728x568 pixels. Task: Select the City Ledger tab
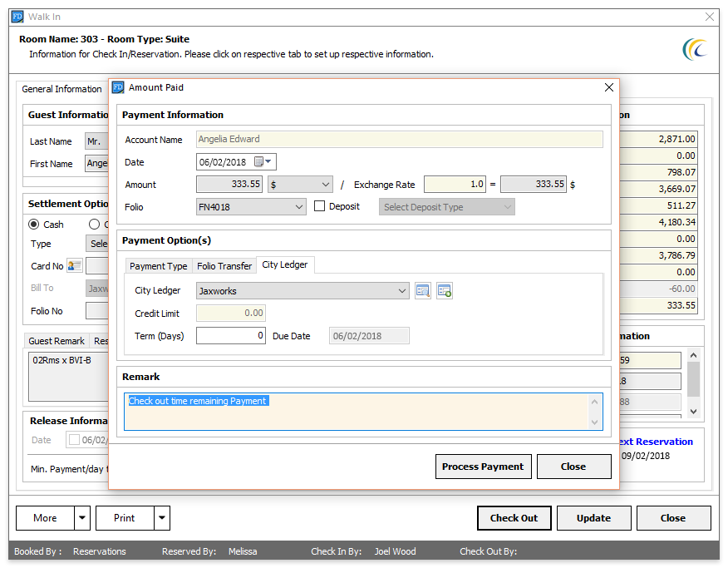coord(284,264)
